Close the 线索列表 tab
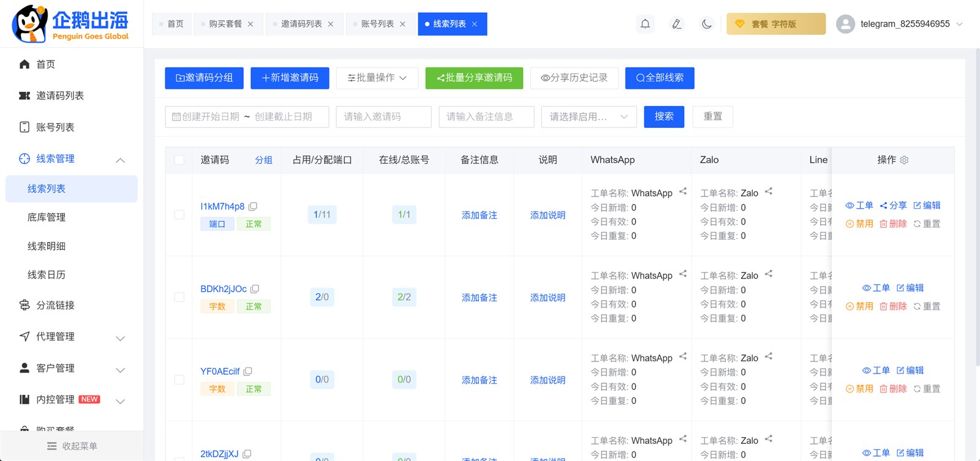 point(475,24)
